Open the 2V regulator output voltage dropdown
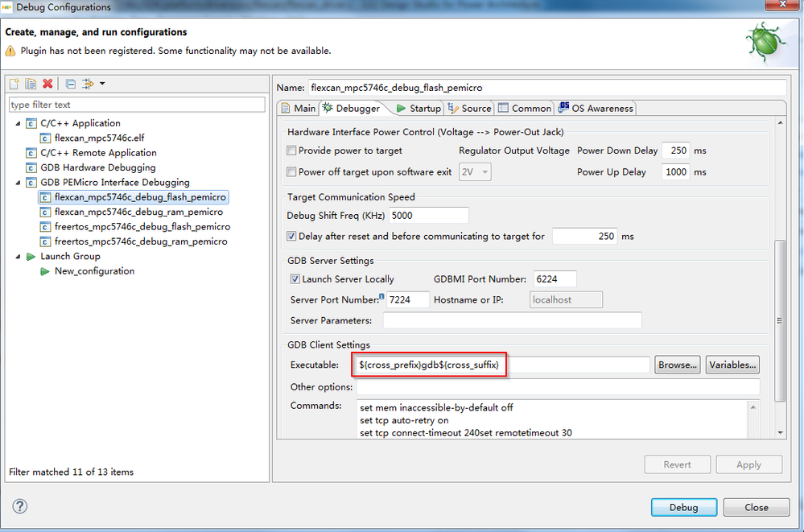 click(475, 172)
